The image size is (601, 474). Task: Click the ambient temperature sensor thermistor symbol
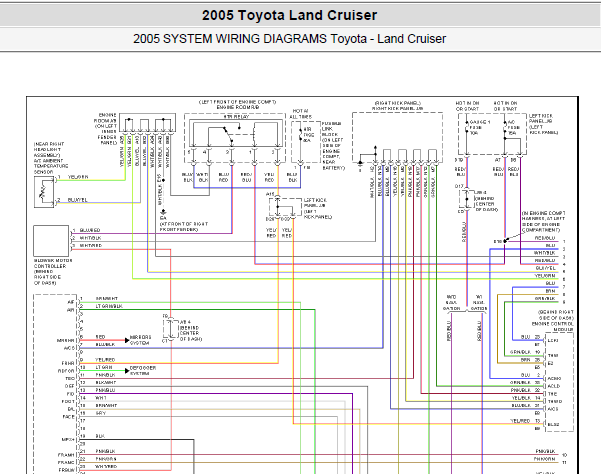point(43,192)
